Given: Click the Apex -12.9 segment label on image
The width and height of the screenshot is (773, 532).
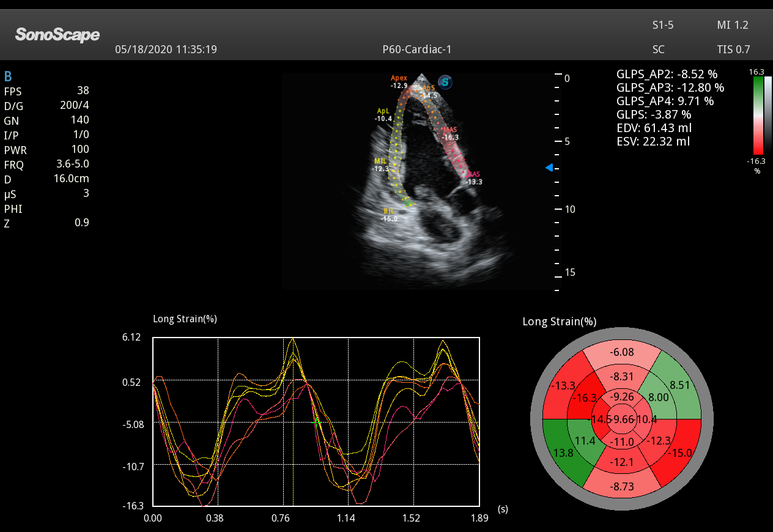Looking at the screenshot, I should 399,82.
